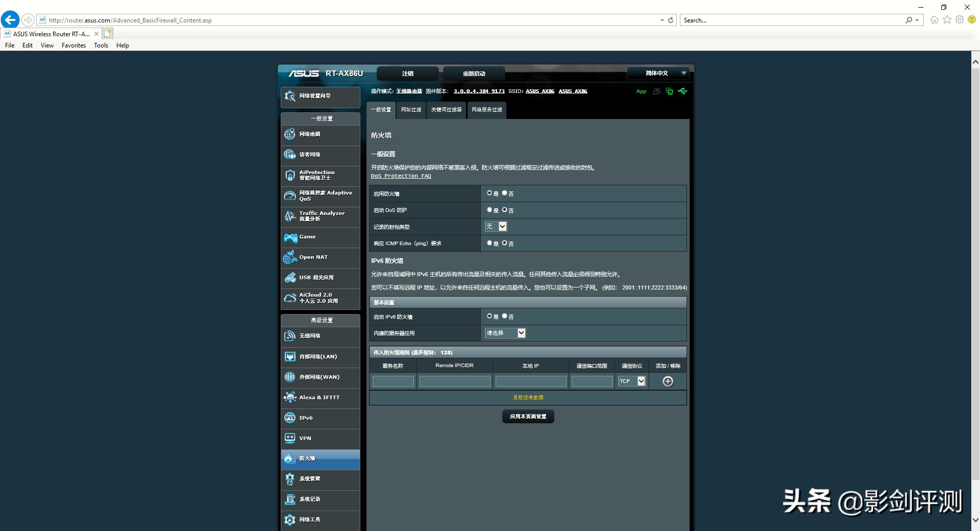Open the browser Tools menu
Image resolution: width=980 pixels, height=531 pixels.
click(101, 45)
